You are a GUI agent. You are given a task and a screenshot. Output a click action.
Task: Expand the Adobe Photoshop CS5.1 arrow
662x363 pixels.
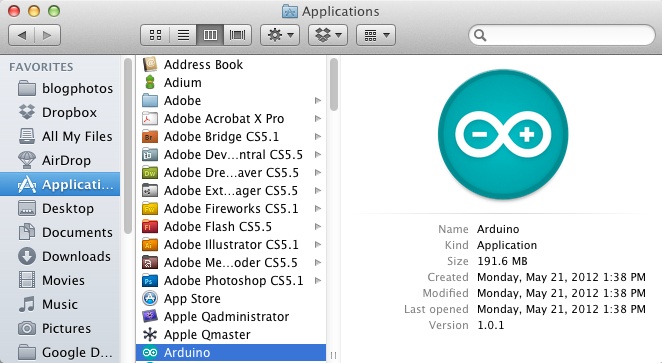(318, 281)
